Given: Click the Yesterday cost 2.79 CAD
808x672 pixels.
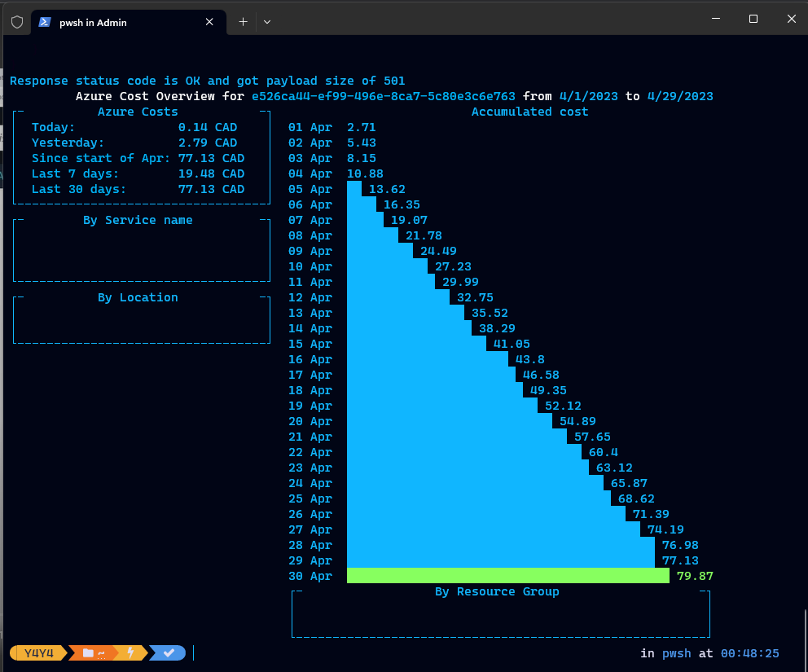Looking at the screenshot, I should [208, 143].
